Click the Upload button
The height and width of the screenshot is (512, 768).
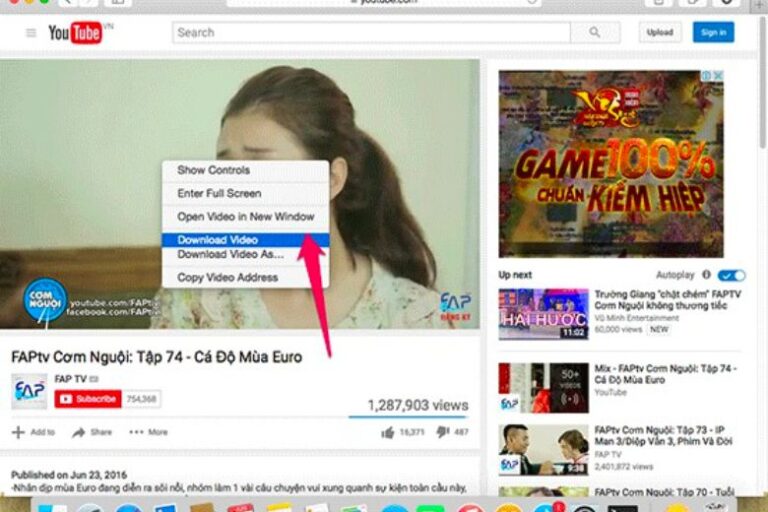[660, 33]
